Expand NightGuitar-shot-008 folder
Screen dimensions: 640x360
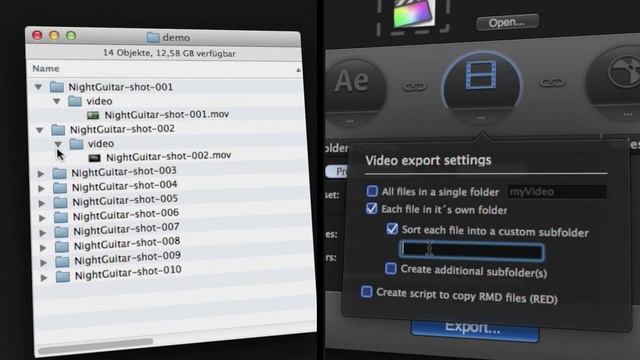click(43, 247)
